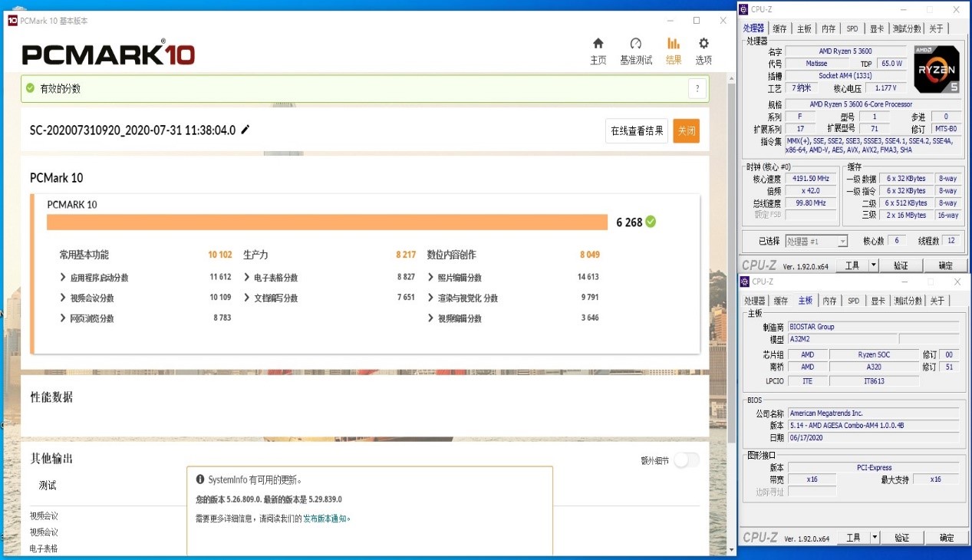This screenshot has height=560, width=972.
Task: Open 显卡 tab in lower CPU-Z
Action: click(x=878, y=301)
